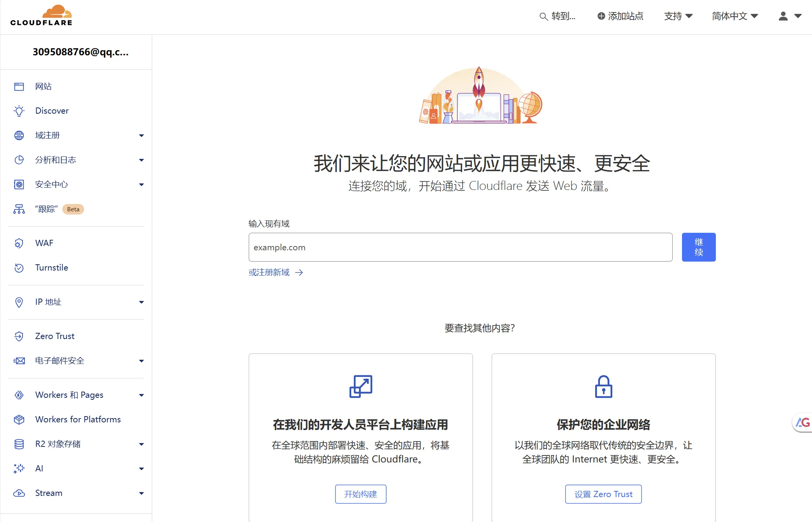Open Turnstile settings
812x522 pixels.
click(x=51, y=267)
